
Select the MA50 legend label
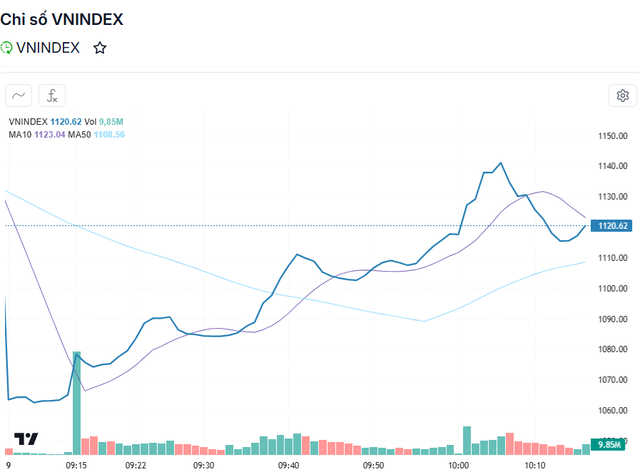[82, 134]
